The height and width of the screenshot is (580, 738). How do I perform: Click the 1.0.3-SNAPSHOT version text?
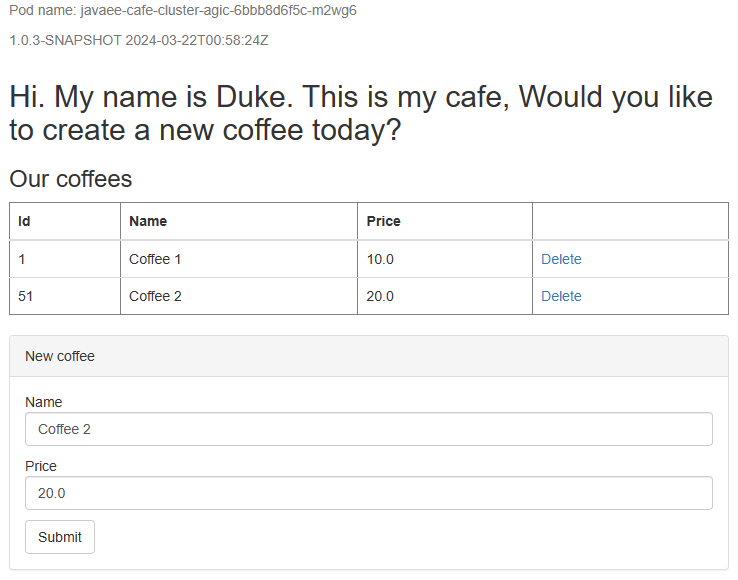[138, 41]
